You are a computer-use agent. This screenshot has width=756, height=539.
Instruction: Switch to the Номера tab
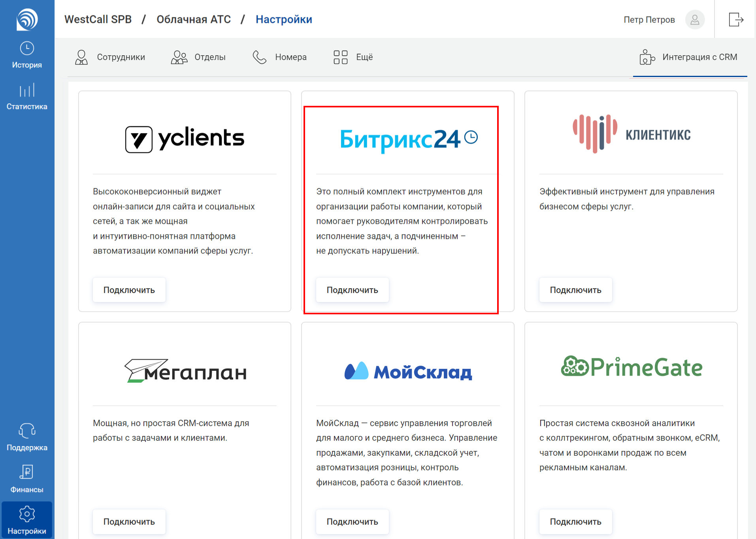click(279, 57)
